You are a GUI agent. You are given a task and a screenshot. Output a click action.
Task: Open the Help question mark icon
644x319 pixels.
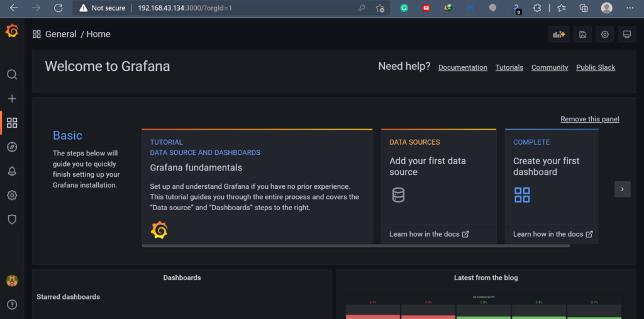(x=12, y=305)
